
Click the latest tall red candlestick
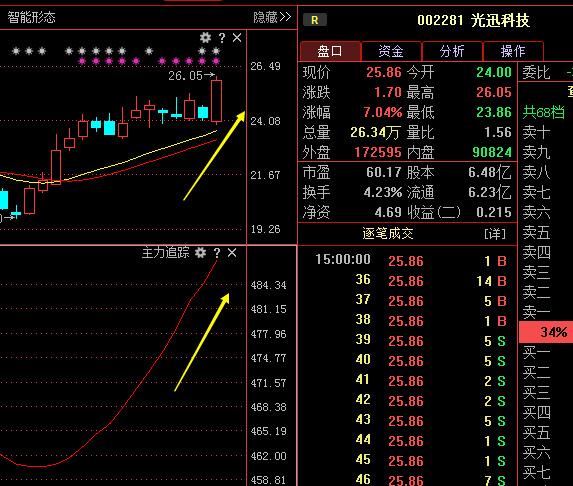point(217,100)
